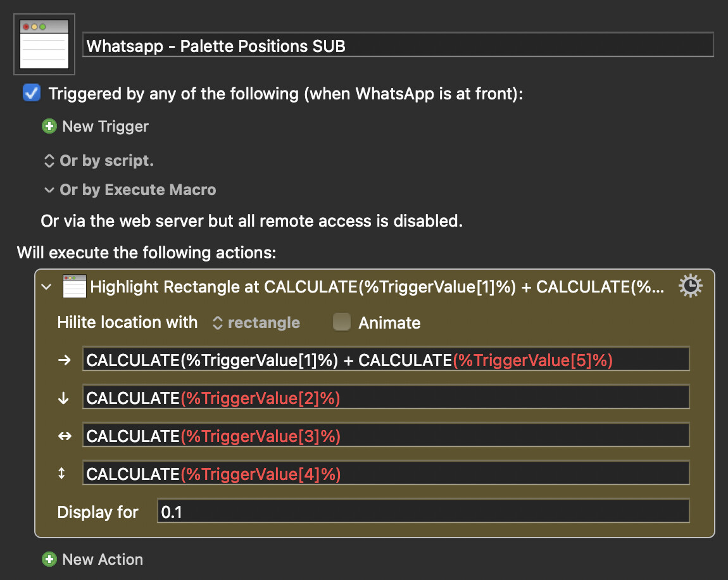Click the 'New Action' label
The height and width of the screenshot is (580, 728).
103,560
